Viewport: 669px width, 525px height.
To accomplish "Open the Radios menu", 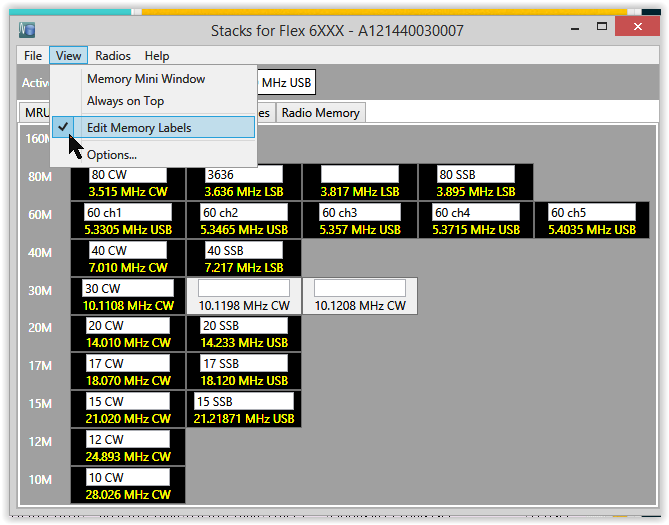I will pos(113,56).
